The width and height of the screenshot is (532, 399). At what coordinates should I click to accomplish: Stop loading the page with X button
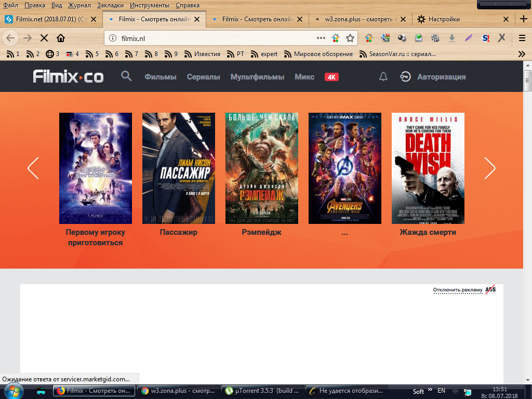pyautogui.click(x=44, y=38)
